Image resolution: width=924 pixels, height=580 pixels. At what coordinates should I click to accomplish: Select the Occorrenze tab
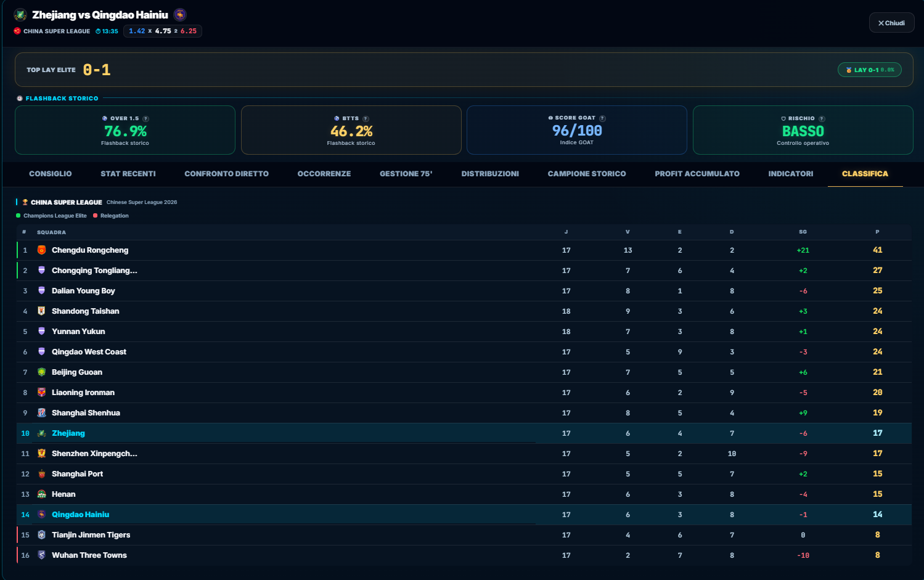pos(324,174)
